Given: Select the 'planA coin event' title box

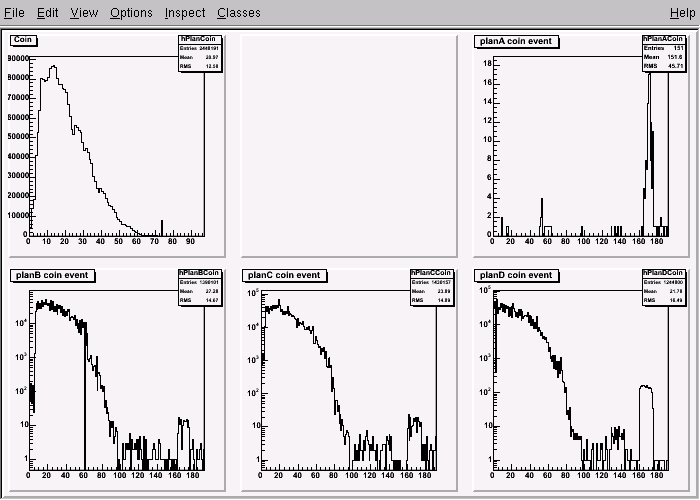Looking at the screenshot, I should coord(517,42).
